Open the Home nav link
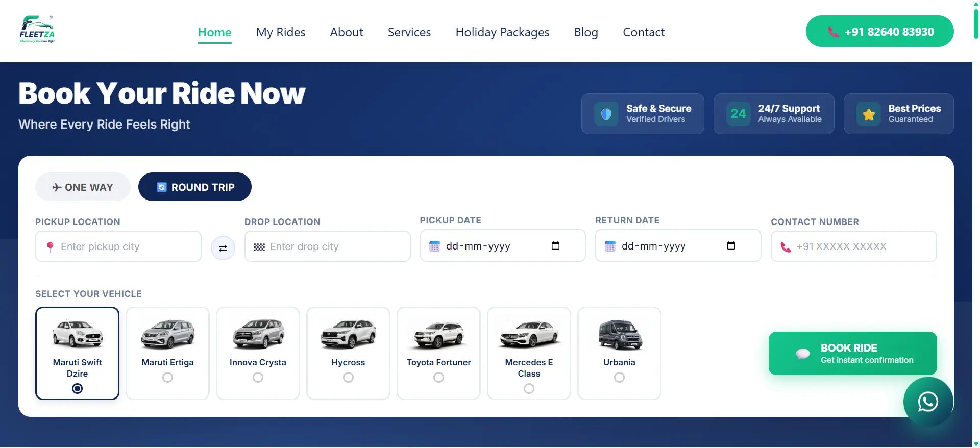The width and height of the screenshot is (980, 448). pyautogui.click(x=214, y=32)
